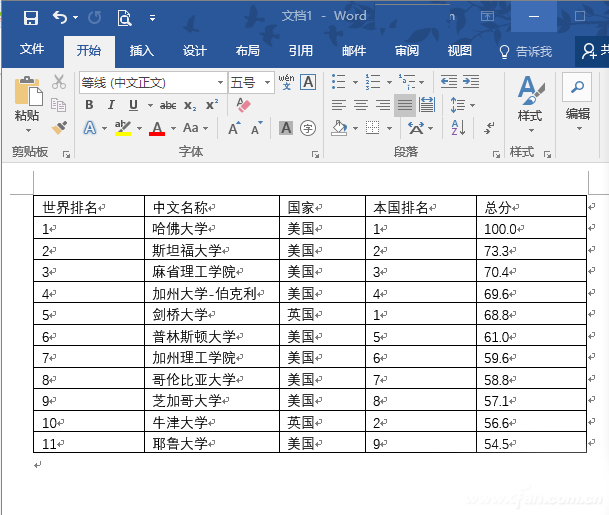
Task: Click the Cut scissors icon
Action: (59, 82)
